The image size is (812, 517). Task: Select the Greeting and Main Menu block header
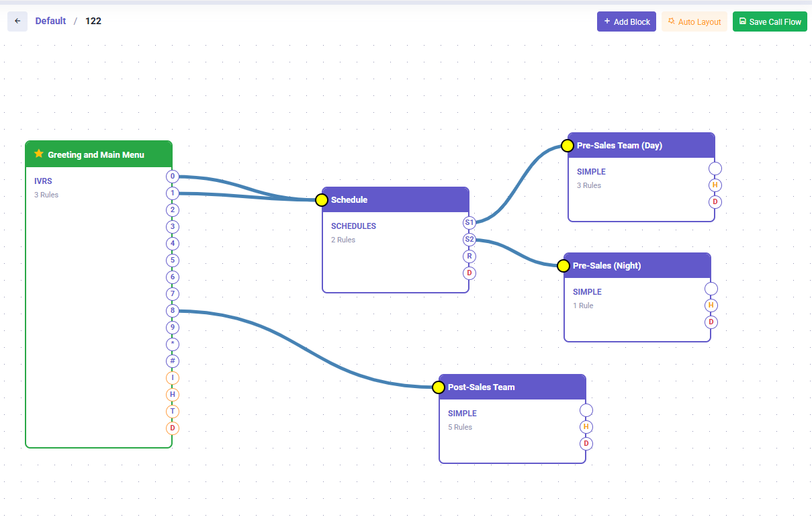pyautogui.click(x=99, y=154)
